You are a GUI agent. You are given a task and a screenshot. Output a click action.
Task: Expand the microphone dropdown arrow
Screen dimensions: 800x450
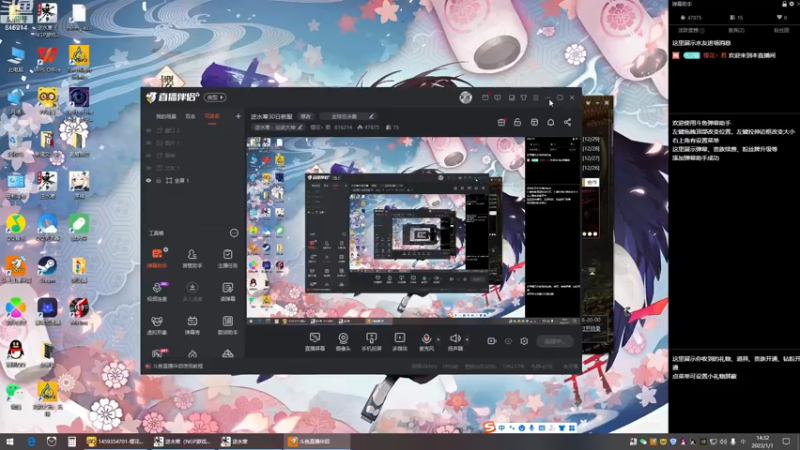click(438, 339)
